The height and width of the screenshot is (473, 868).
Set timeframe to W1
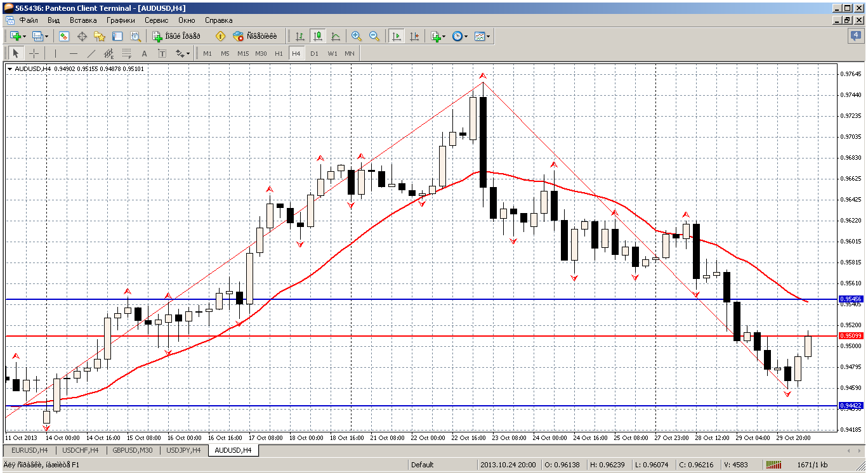tap(332, 53)
